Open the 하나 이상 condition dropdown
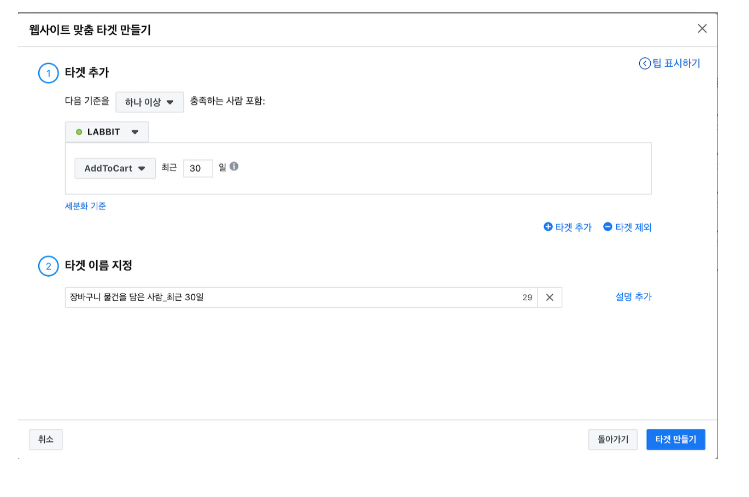 pos(149,102)
